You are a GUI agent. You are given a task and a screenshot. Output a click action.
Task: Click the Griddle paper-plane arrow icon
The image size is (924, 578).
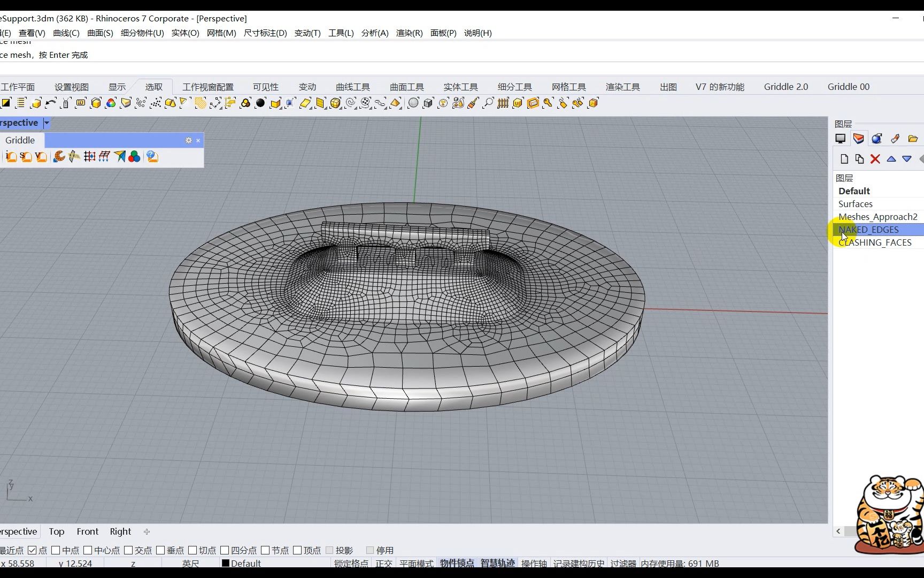pos(120,156)
